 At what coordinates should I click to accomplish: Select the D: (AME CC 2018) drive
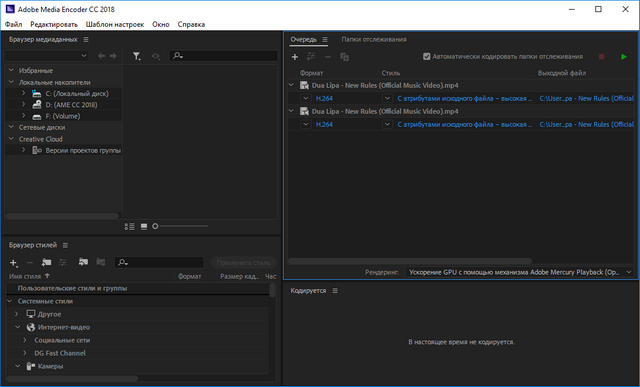click(71, 105)
